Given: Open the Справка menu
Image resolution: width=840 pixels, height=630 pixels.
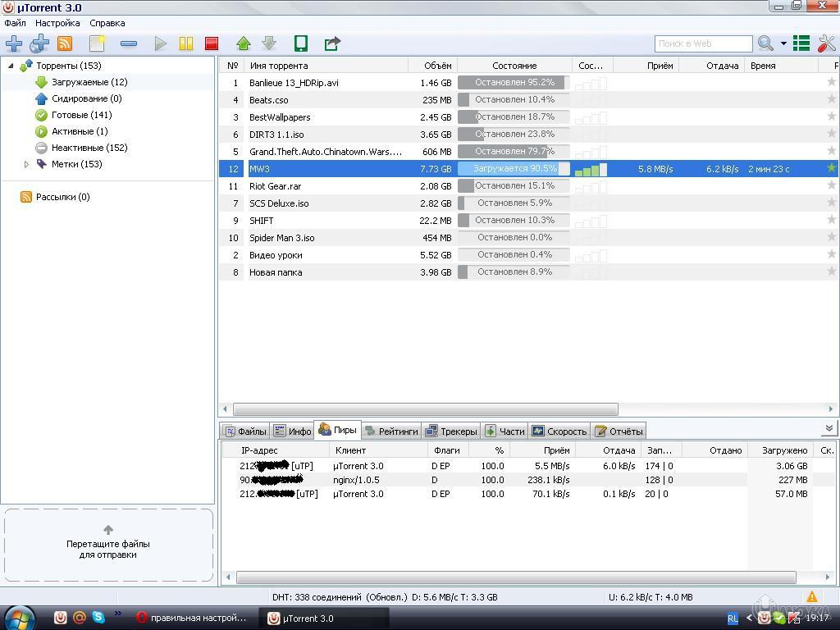Looking at the screenshot, I should coord(107,23).
